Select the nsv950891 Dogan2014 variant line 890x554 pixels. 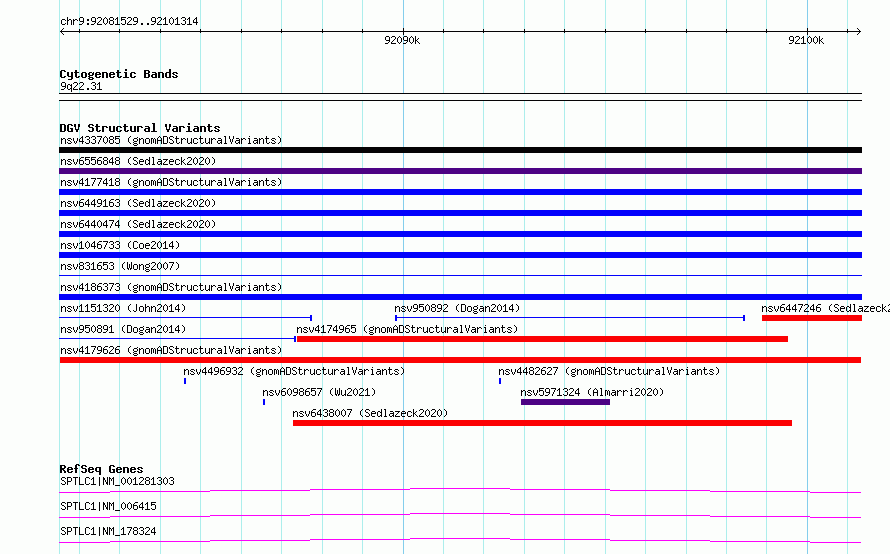tap(178, 339)
